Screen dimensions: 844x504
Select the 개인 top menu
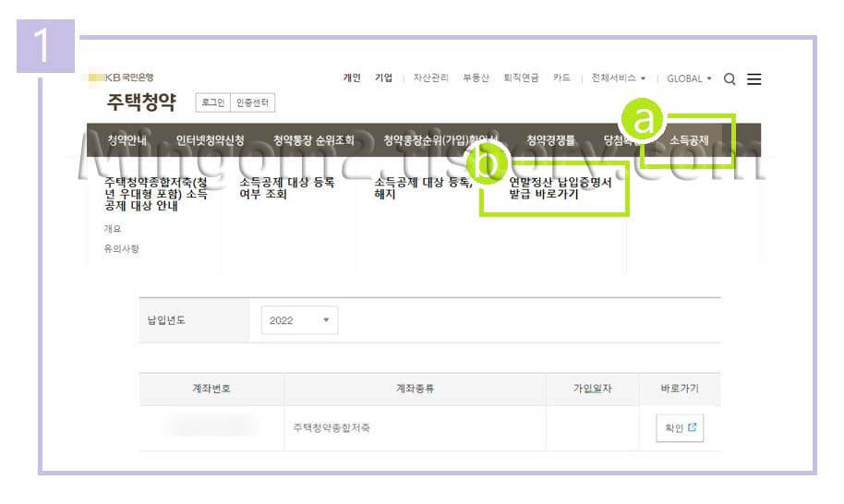352,78
